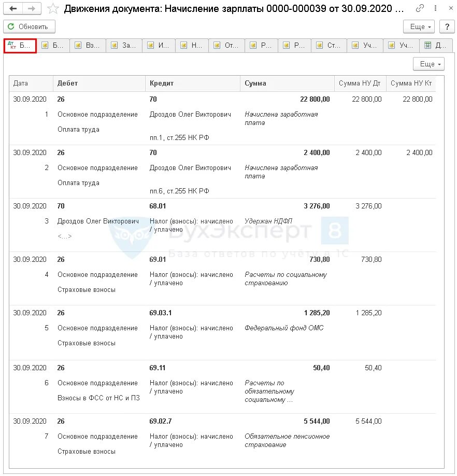This screenshot has width=457, height=476.
Task: Click the Сумма НУ Кт column header
Action: point(411,83)
